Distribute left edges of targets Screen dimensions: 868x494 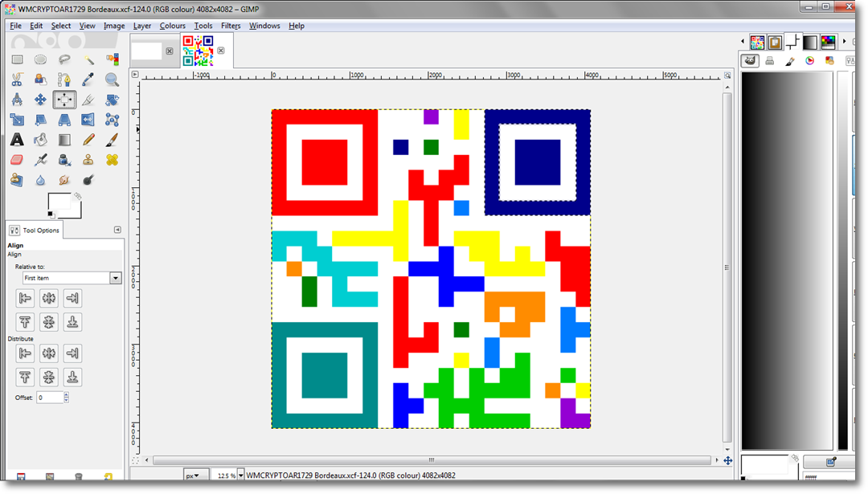tap(25, 353)
